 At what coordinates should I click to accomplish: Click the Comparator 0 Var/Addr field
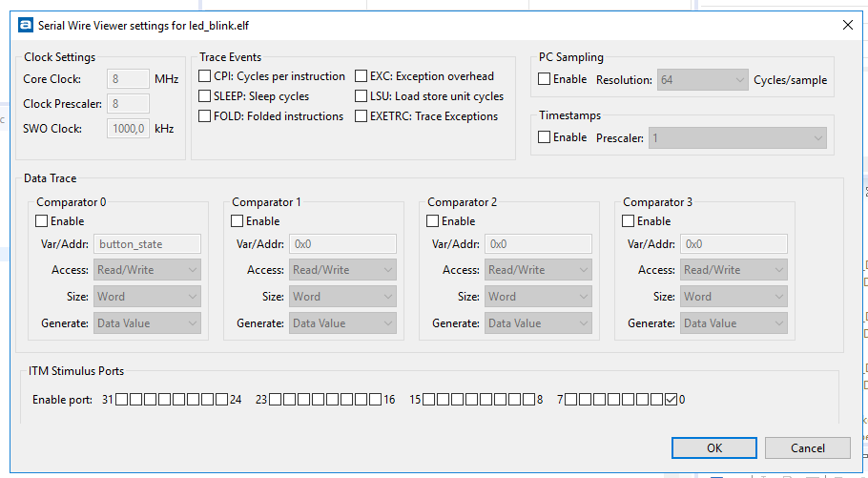(x=147, y=243)
